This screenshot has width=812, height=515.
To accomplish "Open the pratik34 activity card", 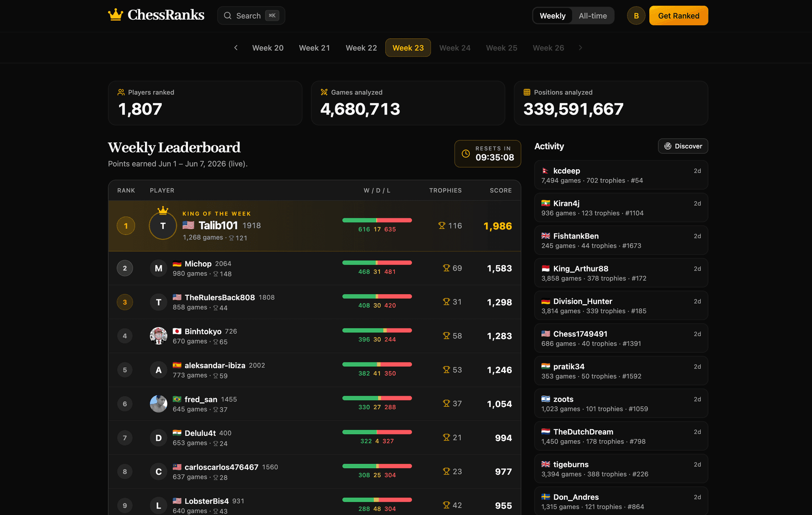I will point(621,371).
